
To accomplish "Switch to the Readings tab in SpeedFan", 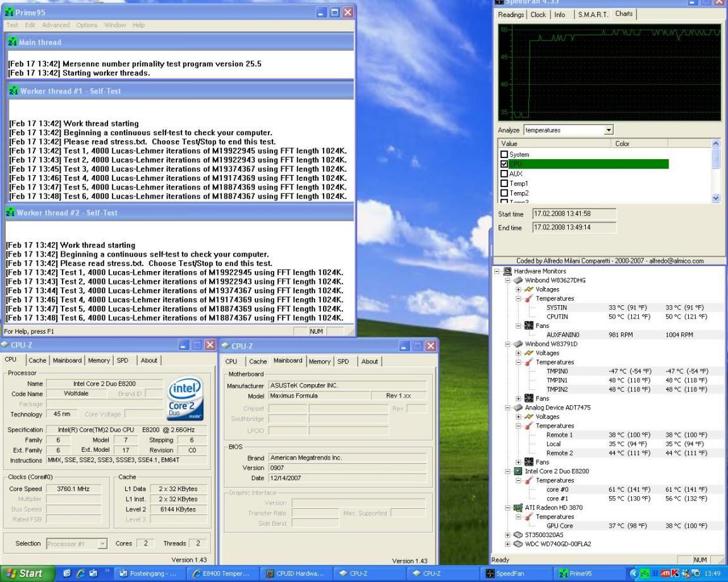I will 511,15.
